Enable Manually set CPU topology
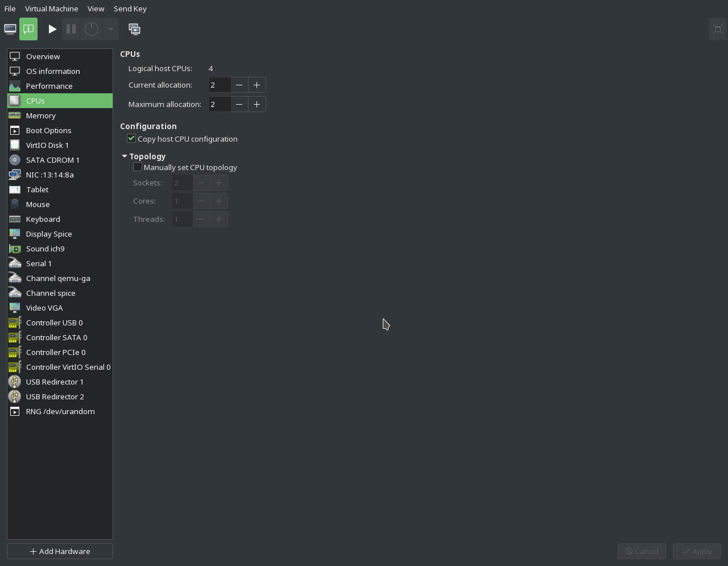 pyautogui.click(x=138, y=167)
